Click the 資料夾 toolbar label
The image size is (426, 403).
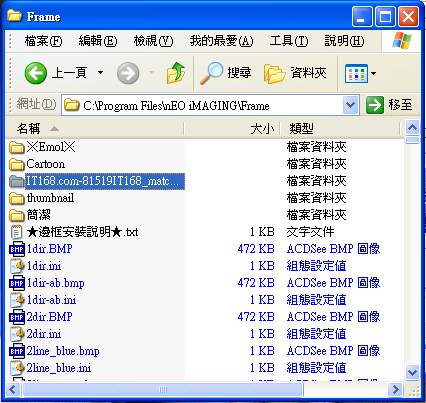[308, 73]
